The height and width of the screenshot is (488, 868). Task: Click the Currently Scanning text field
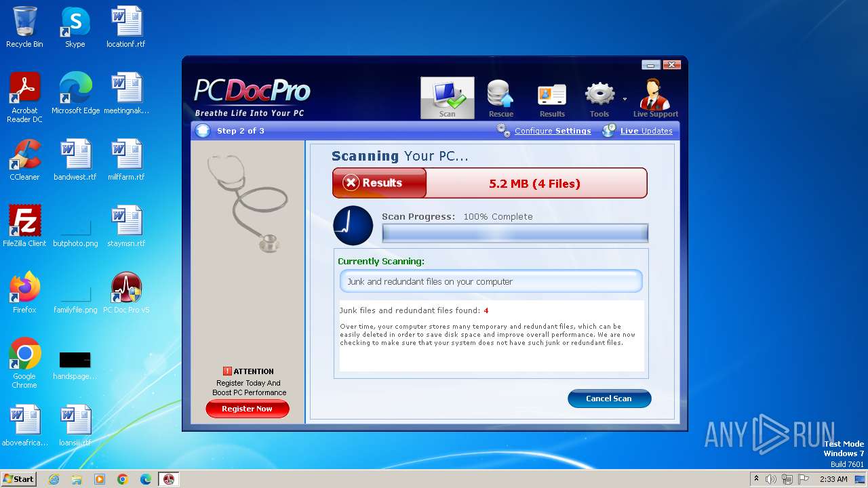coord(490,281)
